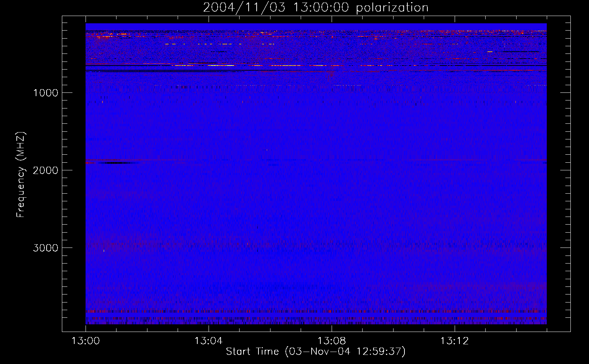589x364 pixels.
Task: Click the 1000 frequency tick label
Action: coord(46,93)
